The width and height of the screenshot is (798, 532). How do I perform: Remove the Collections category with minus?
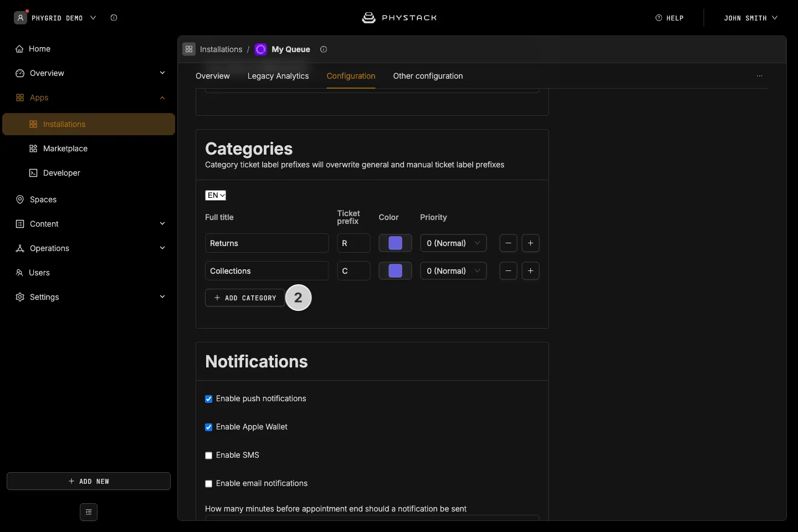508,271
